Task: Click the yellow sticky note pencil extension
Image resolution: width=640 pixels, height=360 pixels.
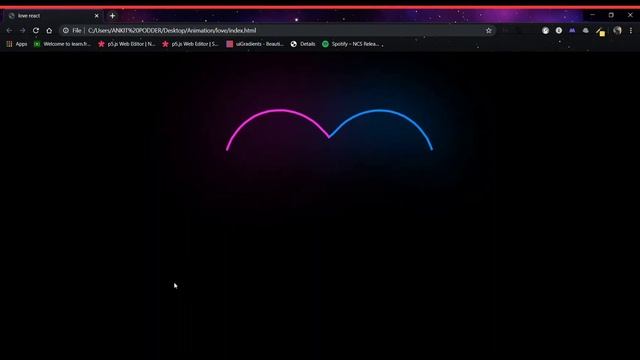Action: tap(600, 31)
